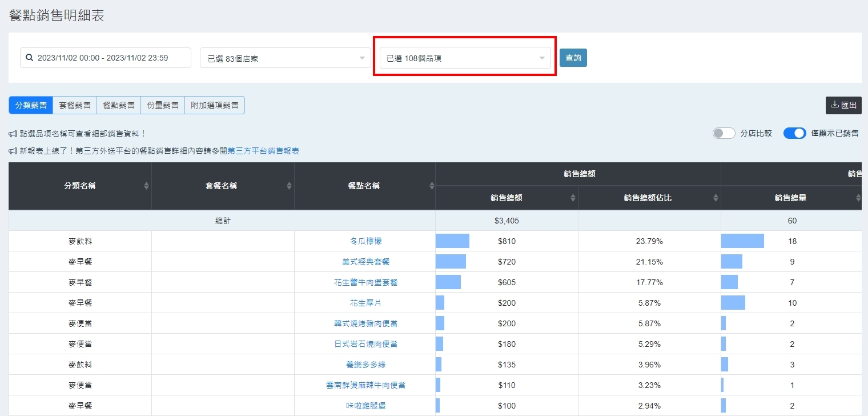Switch to the 套餐銷售 tab

click(75, 105)
